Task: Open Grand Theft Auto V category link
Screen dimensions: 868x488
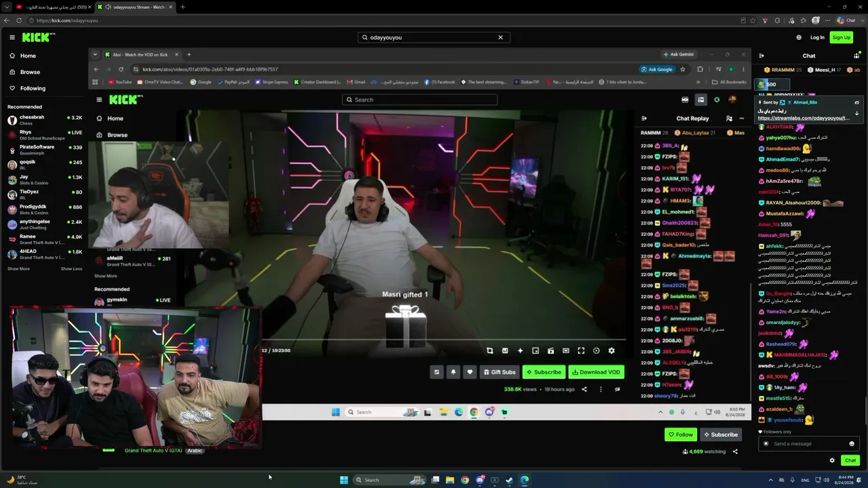Action: pos(153,451)
